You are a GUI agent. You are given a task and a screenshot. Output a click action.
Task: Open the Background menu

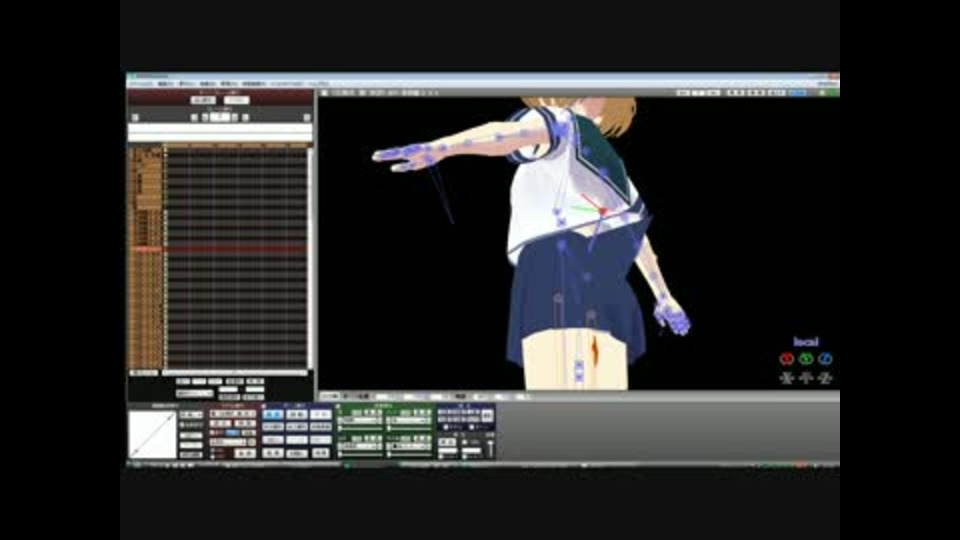(x=207, y=84)
